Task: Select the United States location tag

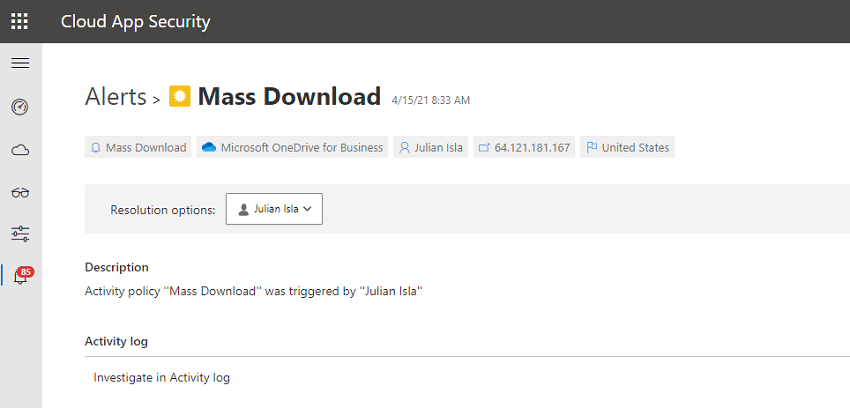Action: 627,147
